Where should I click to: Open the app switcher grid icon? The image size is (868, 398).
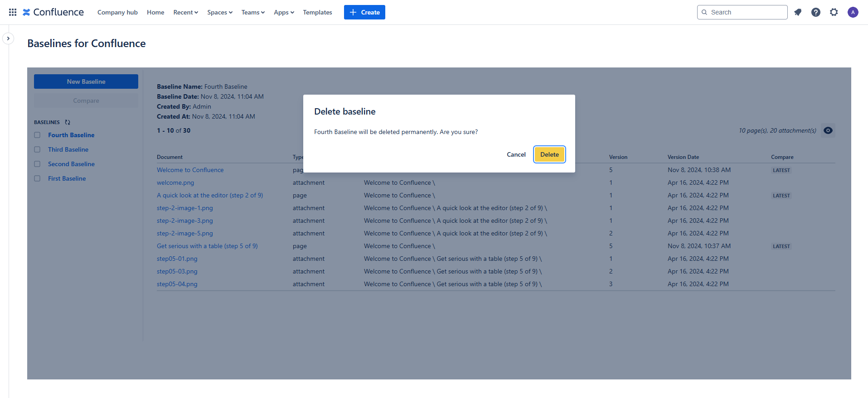click(x=13, y=12)
